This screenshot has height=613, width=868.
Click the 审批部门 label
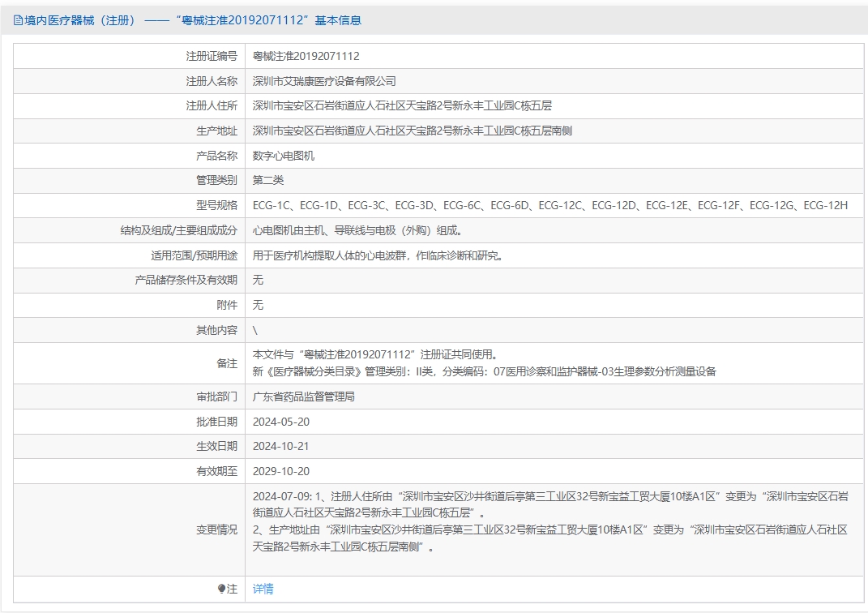(x=216, y=397)
